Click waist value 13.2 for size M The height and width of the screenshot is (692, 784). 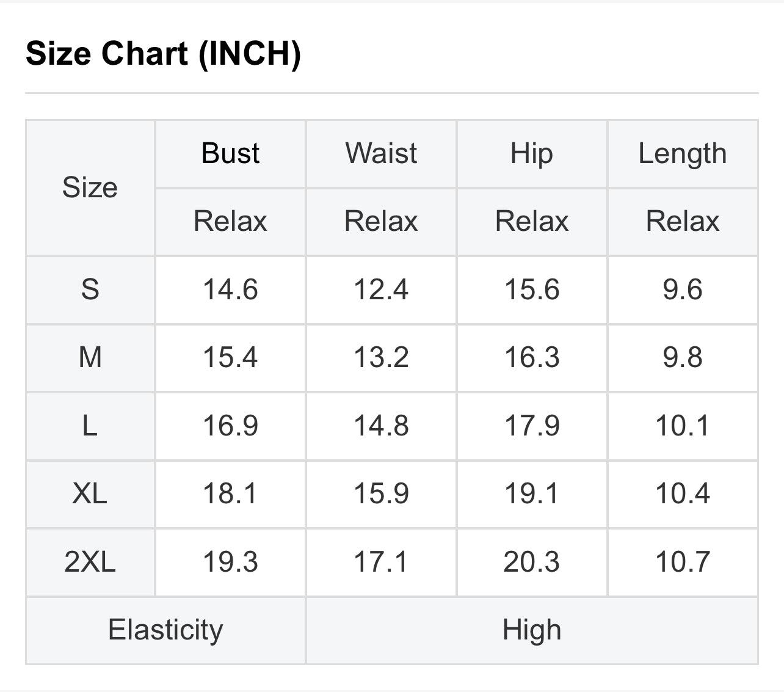pyautogui.click(x=381, y=357)
